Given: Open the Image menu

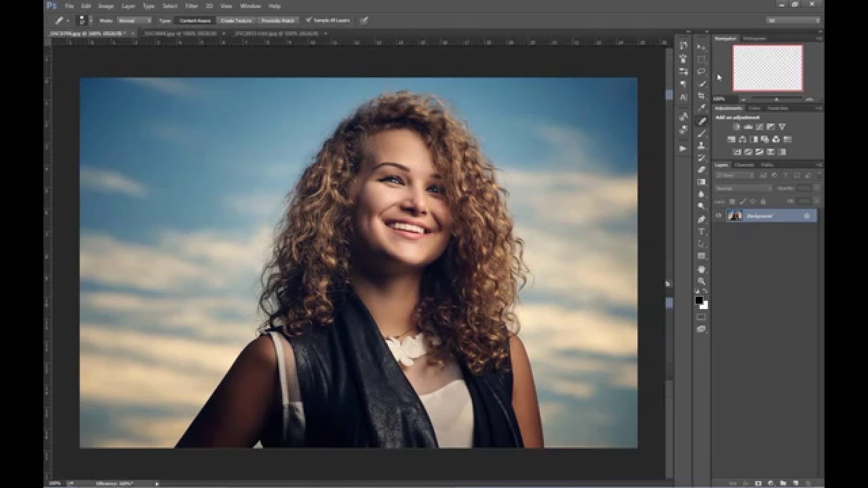Looking at the screenshot, I should click(x=106, y=5).
